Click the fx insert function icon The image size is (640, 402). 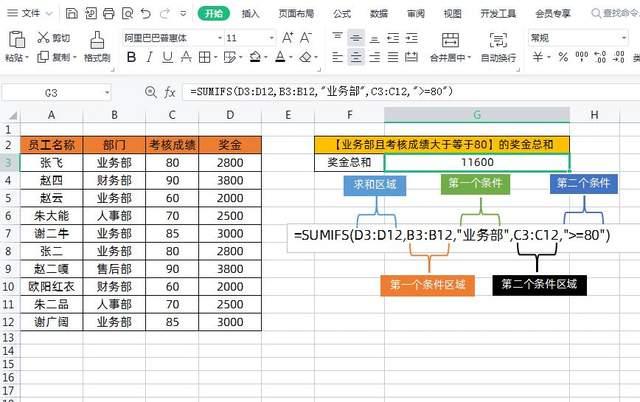[x=170, y=91]
